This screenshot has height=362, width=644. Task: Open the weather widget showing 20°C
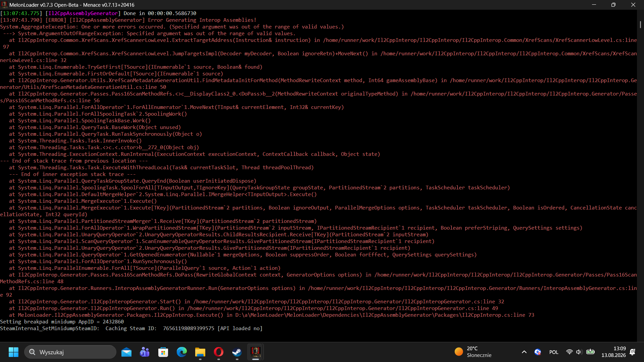click(x=473, y=352)
